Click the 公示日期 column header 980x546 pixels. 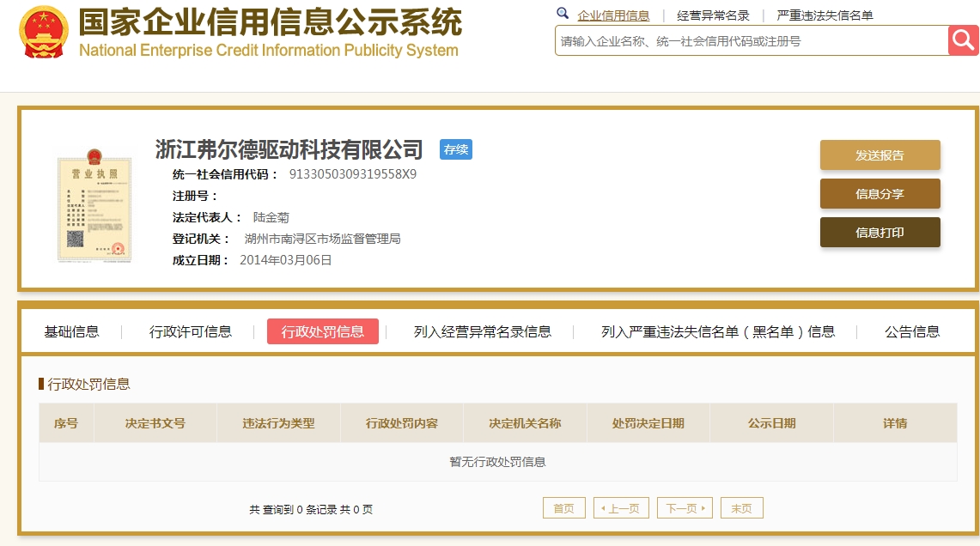point(772,423)
